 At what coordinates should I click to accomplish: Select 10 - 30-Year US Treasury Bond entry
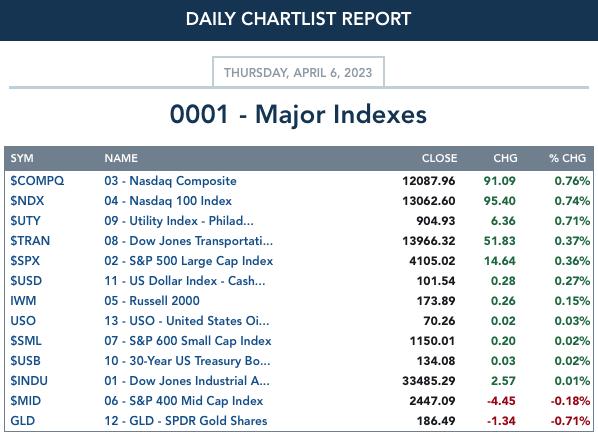pos(187,361)
